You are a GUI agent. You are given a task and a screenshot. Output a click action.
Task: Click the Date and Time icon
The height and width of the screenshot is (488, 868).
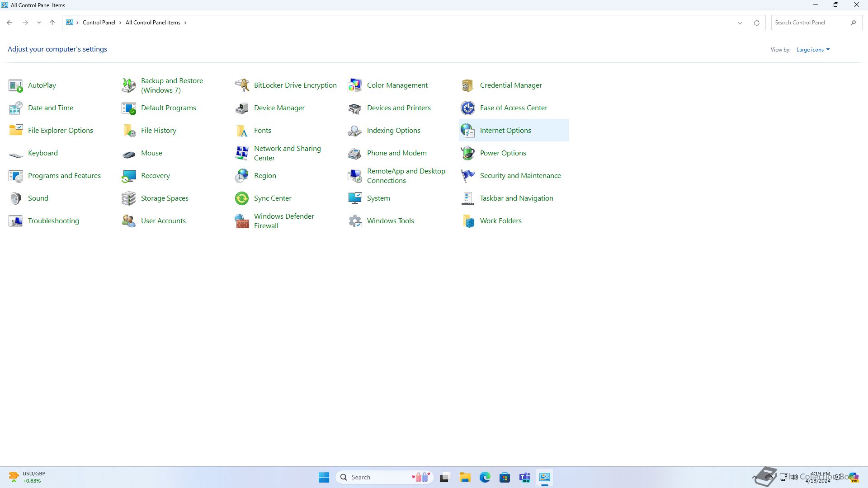pos(16,108)
